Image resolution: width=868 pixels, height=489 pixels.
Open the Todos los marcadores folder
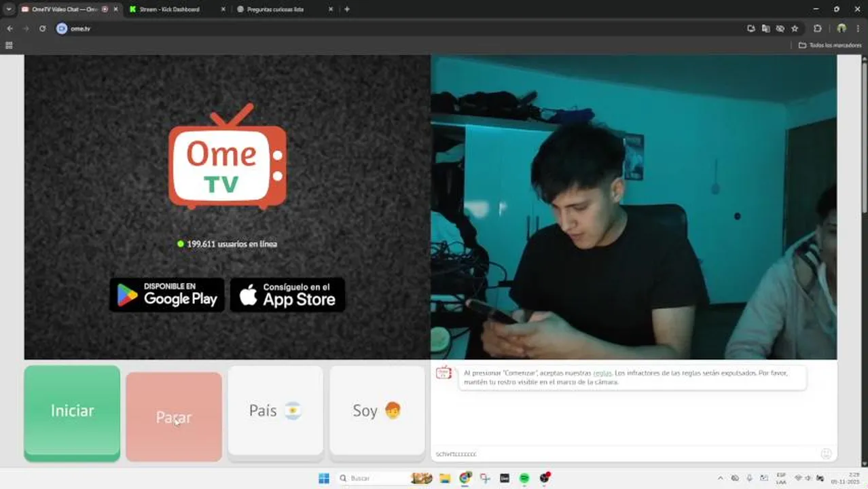(x=830, y=46)
